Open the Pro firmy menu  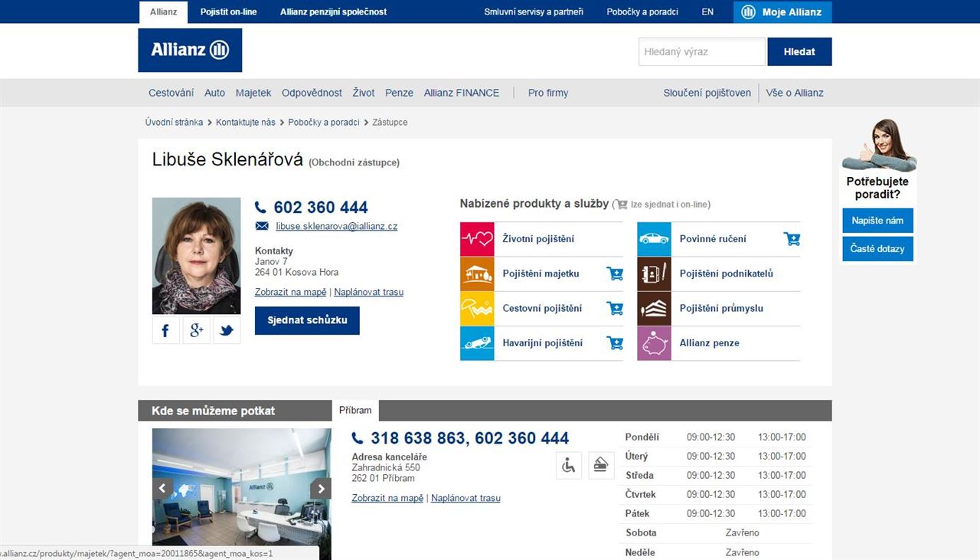[x=548, y=93]
